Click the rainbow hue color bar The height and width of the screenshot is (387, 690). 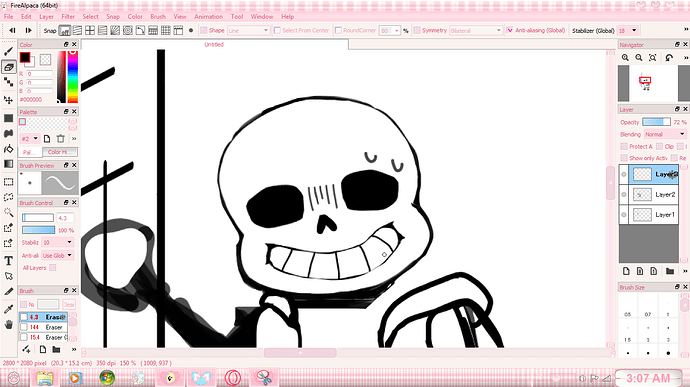[73, 77]
